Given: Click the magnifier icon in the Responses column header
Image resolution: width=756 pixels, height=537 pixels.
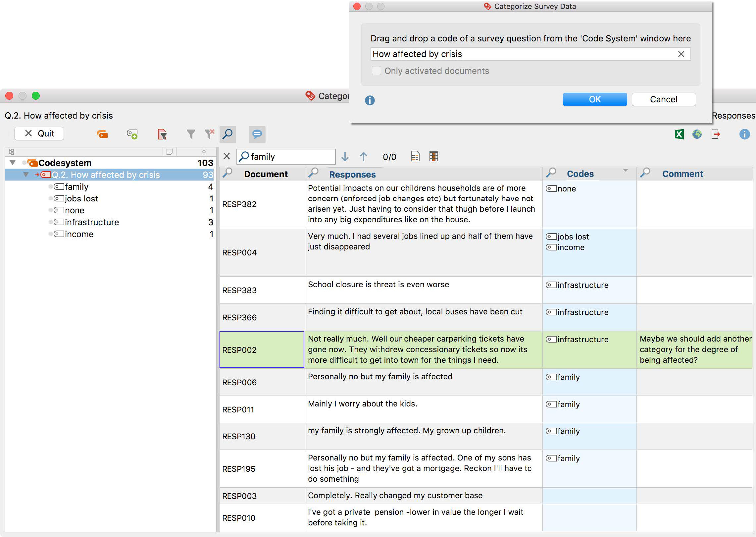Looking at the screenshot, I should click(313, 173).
